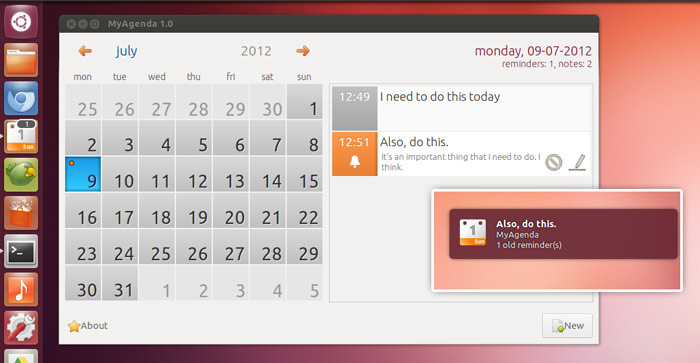Click the 'sun' weekday header
The image size is (700, 363).
click(304, 77)
